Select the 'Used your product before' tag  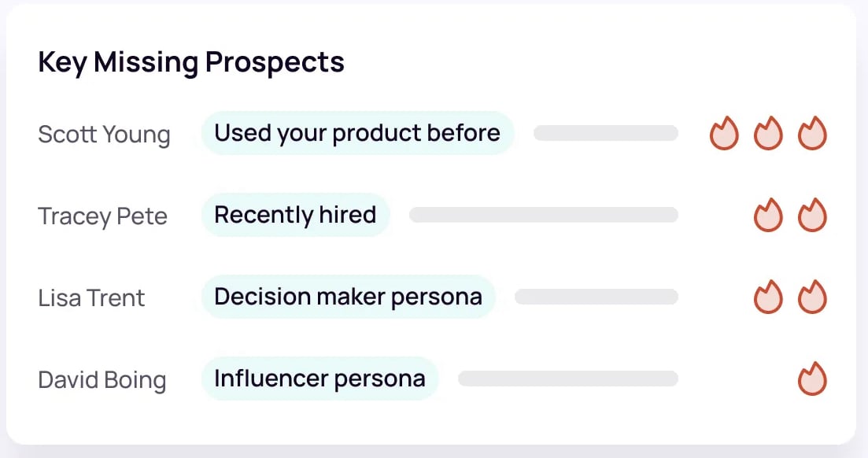357,133
